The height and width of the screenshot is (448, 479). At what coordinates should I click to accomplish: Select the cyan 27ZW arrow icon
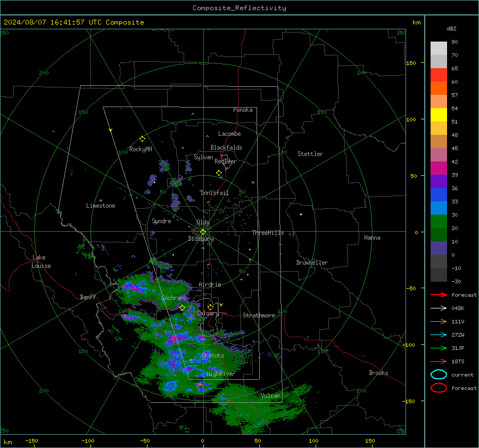(439, 335)
